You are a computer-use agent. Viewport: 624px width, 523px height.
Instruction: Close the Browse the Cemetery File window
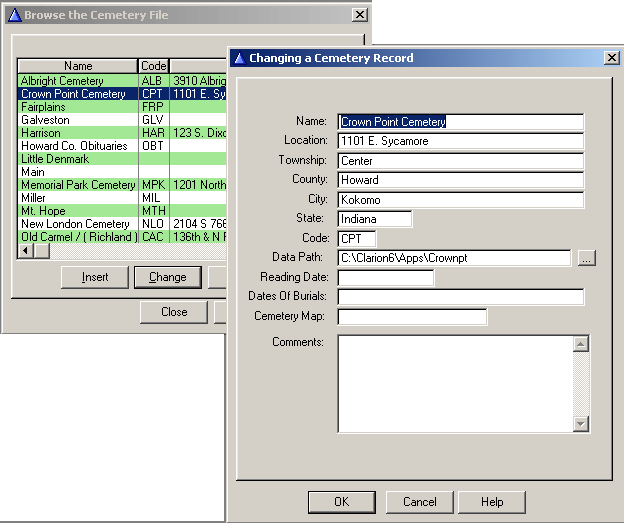click(359, 15)
